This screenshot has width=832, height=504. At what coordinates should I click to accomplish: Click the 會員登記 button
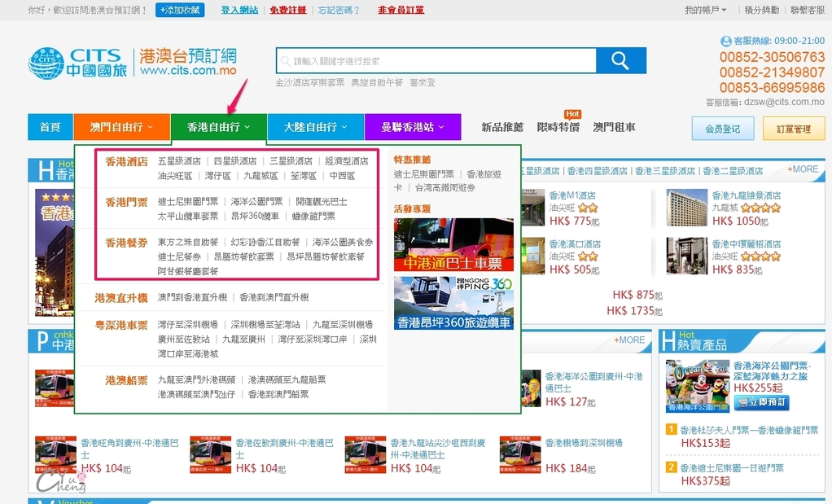click(x=722, y=129)
